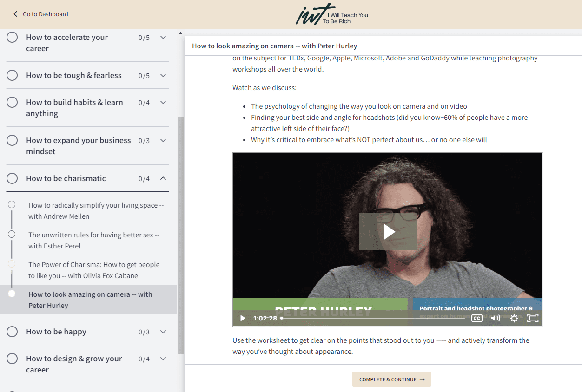Mark 'How to expand your business mindset' circle
Viewport: 582px width, 392px height.
[12, 140]
